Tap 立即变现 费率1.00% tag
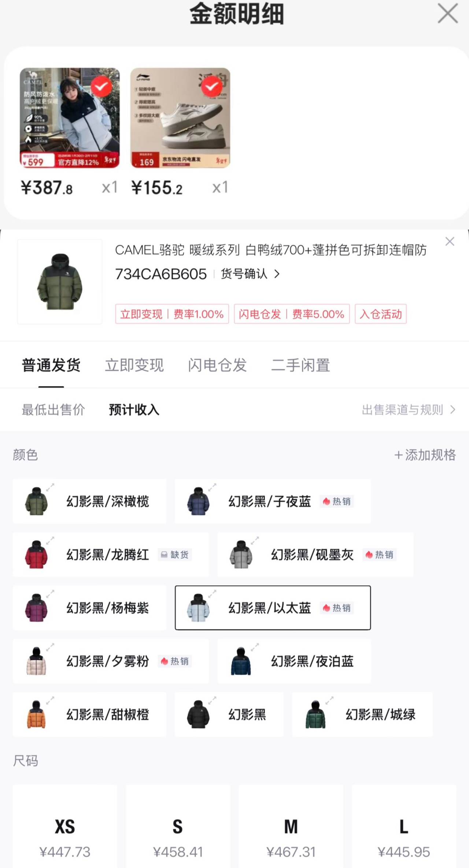Viewport: 469px width, 868px height. point(172,314)
